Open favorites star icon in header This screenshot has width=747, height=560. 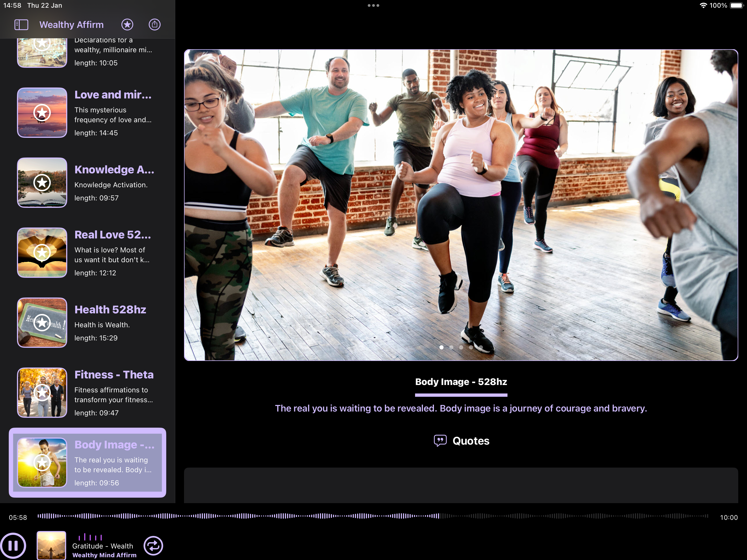[x=127, y=25]
